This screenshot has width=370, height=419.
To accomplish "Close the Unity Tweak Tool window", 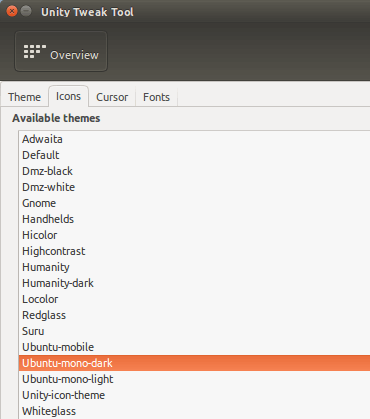I will pyautogui.click(x=12, y=11).
